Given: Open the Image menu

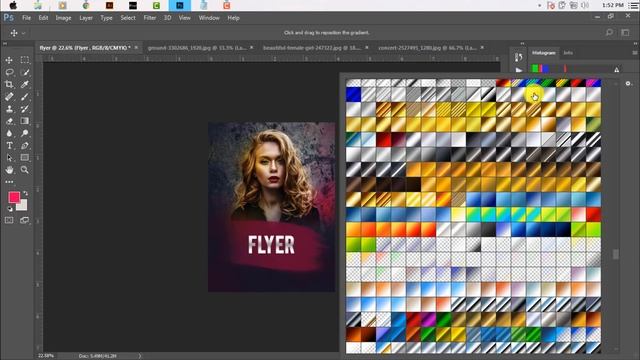Looking at the screenshot, I should [x=63, y=18].
